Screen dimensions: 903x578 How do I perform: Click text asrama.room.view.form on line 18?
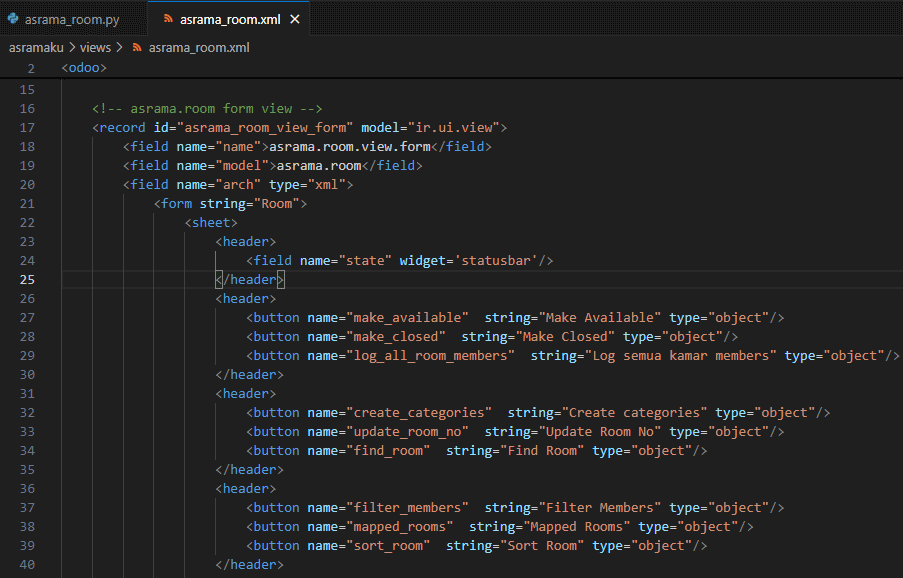click(x=350, y=147)
